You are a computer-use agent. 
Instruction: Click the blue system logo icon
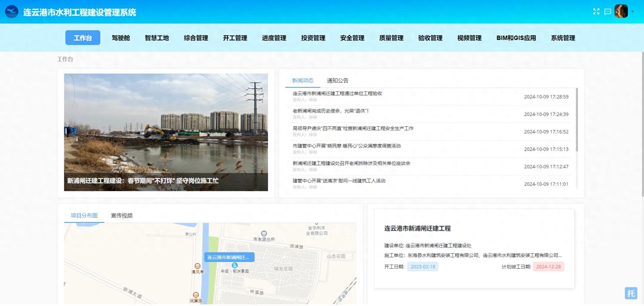(12, 12)
